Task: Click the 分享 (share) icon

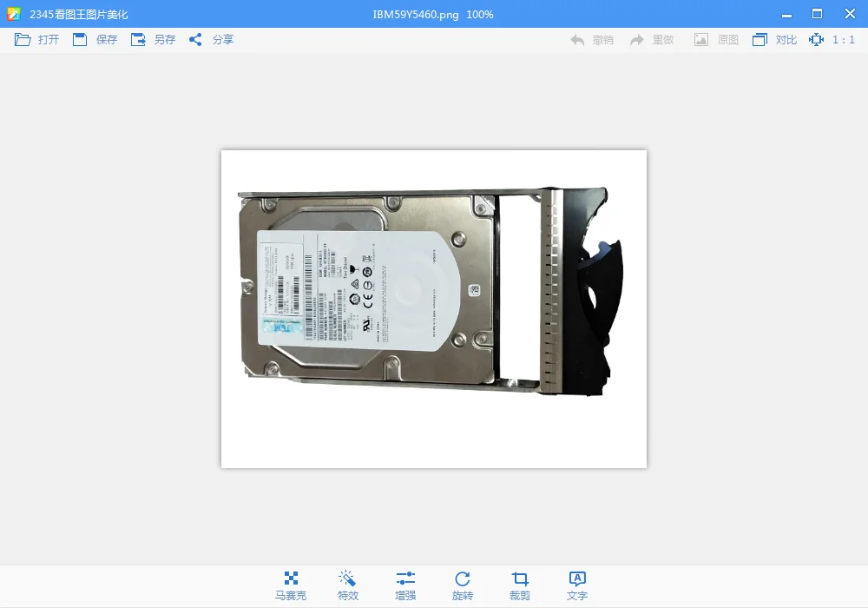Action: 195,39
